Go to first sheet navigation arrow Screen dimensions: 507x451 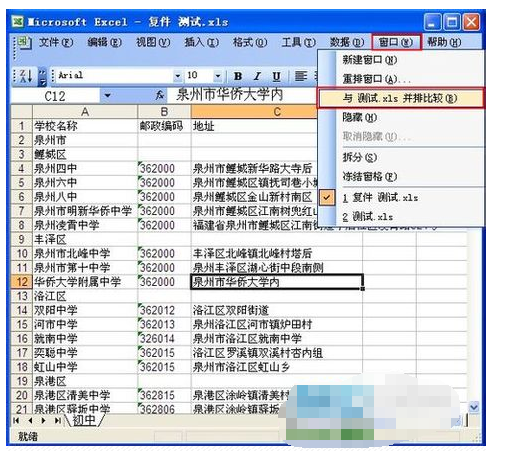[x=16, y=421]
